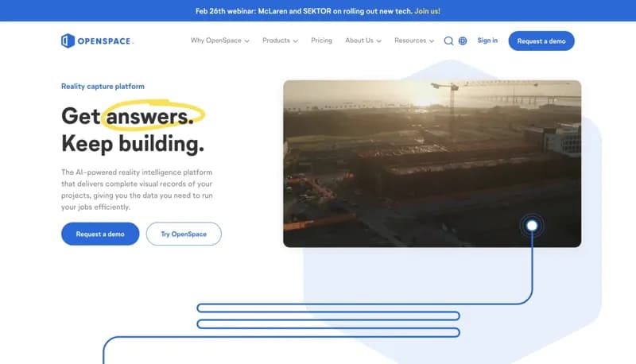Follow the Join us! webinar link

coord(427,11)
